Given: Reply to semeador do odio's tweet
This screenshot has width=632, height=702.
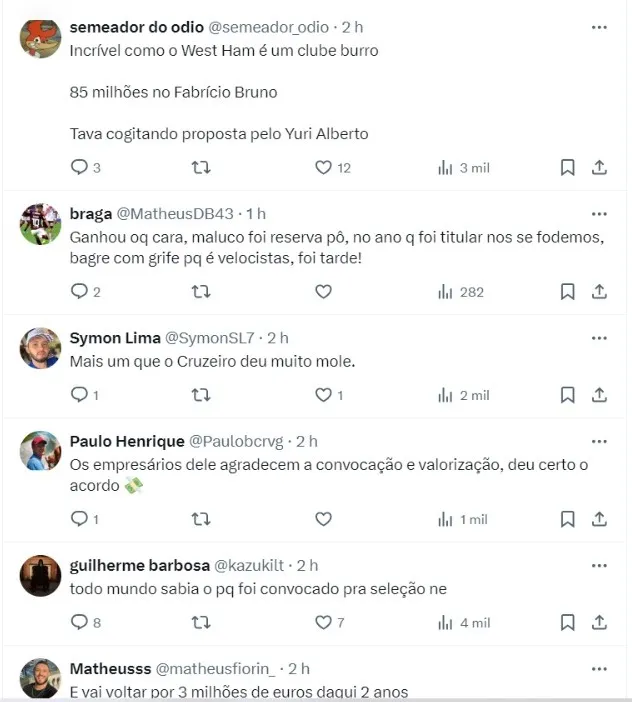Looking at the screenshot, I should [x=79, y=168].
